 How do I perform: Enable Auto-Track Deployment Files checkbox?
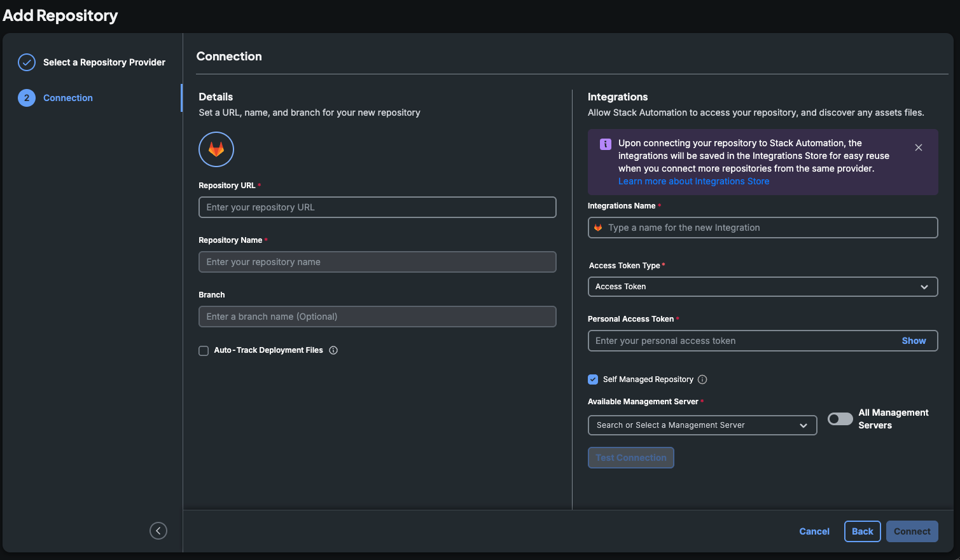click(204, 351)
